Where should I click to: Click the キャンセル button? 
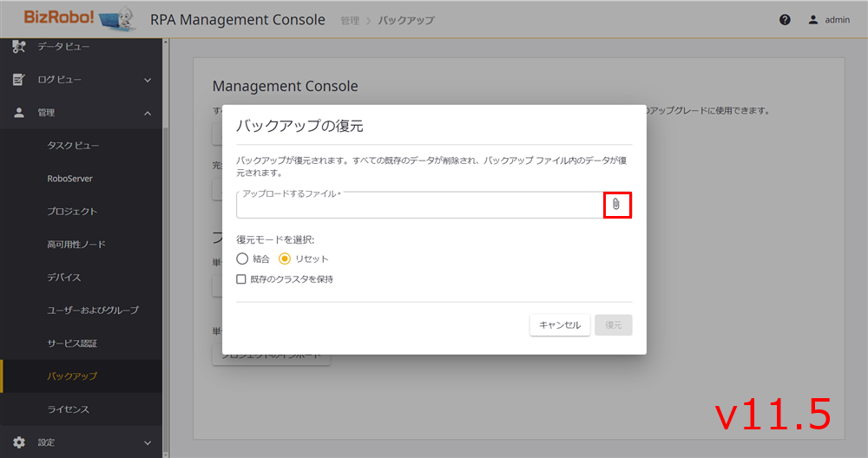560,325
